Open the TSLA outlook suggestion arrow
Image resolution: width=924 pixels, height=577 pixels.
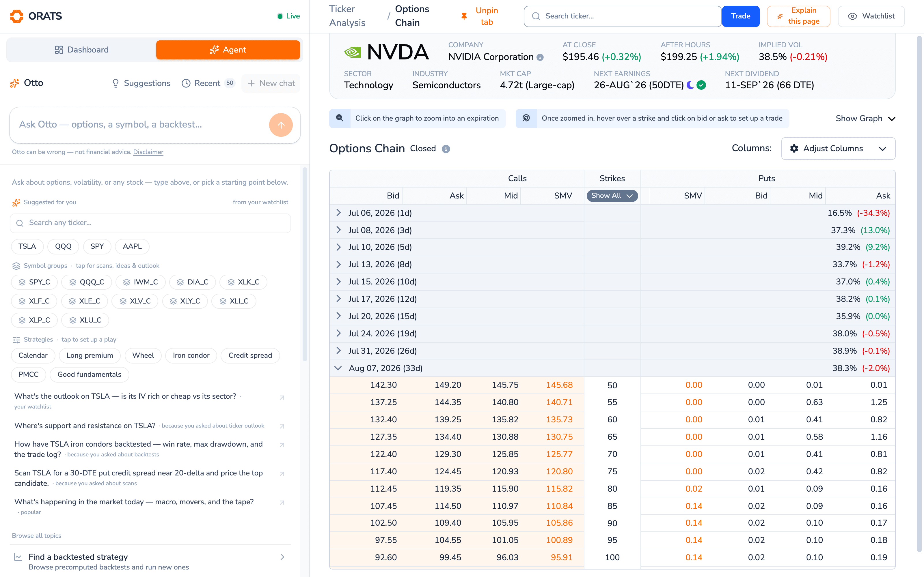(282, 398)
